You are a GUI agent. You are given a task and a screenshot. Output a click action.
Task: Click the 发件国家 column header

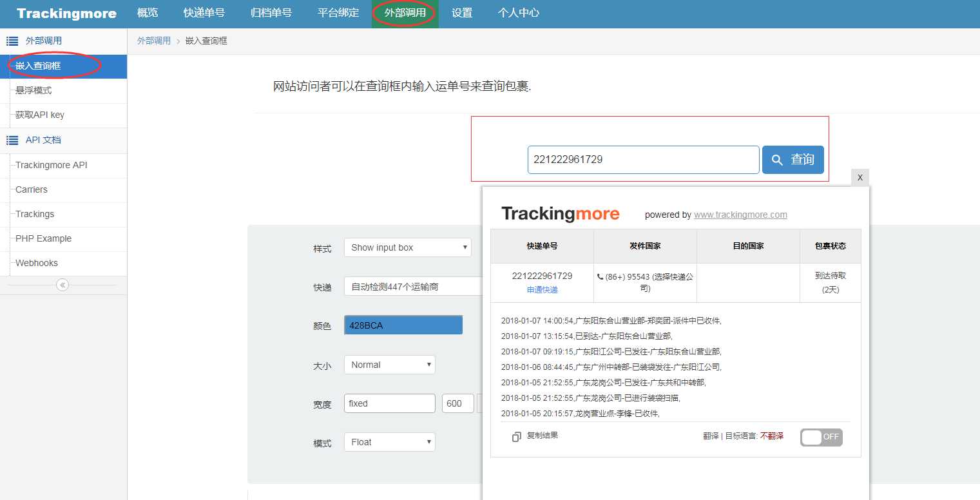[x=645, y=246]
